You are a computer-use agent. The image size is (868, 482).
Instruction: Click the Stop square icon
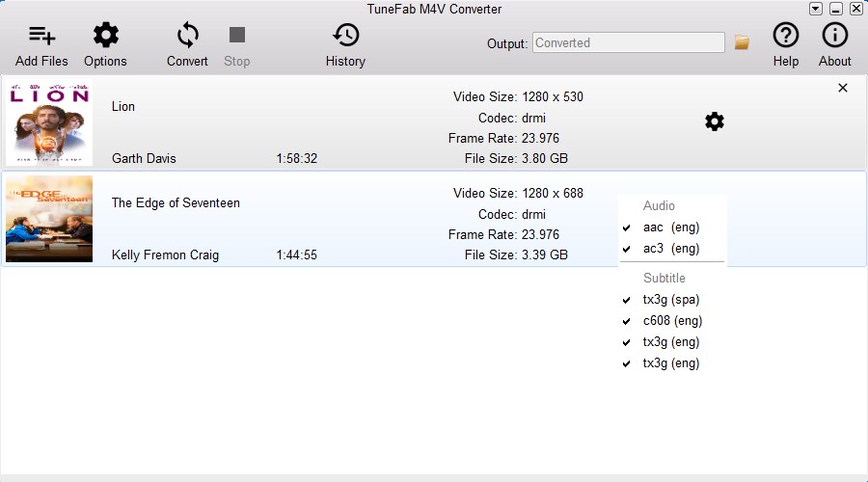pos(237,35)
